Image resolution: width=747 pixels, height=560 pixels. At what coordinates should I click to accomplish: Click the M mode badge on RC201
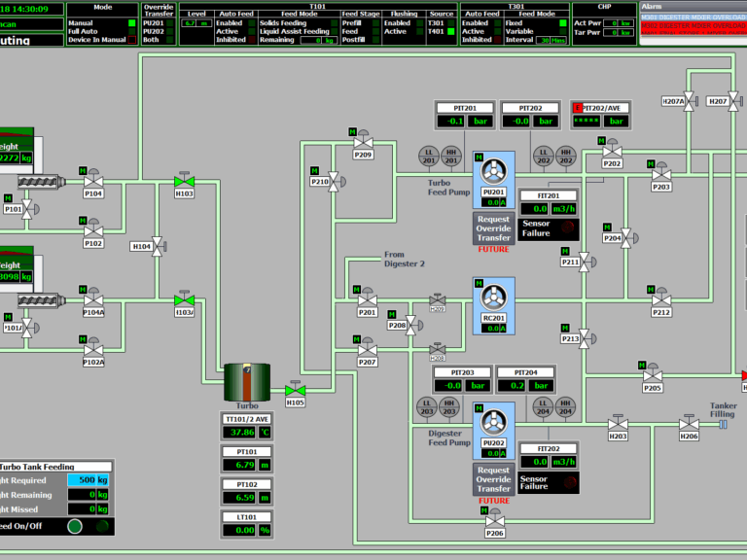click(480, 283)
